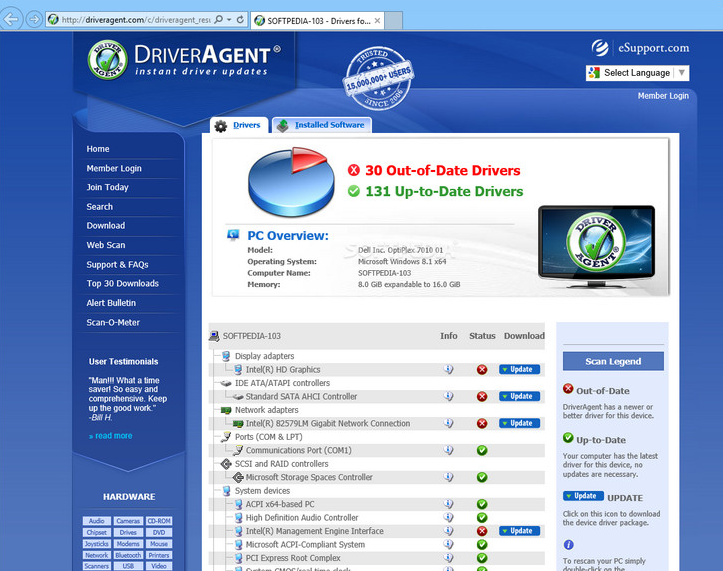Click the Scan Legend header
723x571 pixels.
613,361
